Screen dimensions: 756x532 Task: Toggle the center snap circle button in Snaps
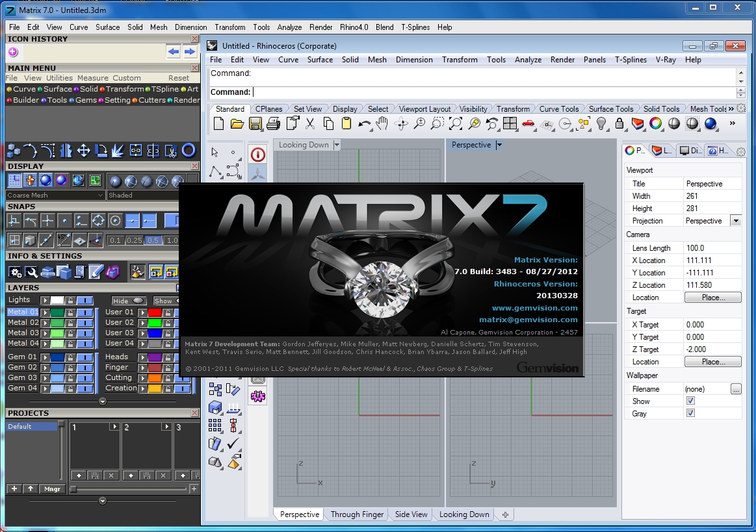(x=115, y=221)
